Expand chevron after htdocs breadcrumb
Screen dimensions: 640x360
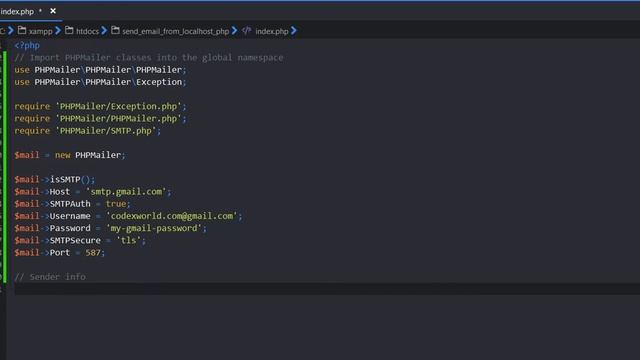(x=104, y=31)
